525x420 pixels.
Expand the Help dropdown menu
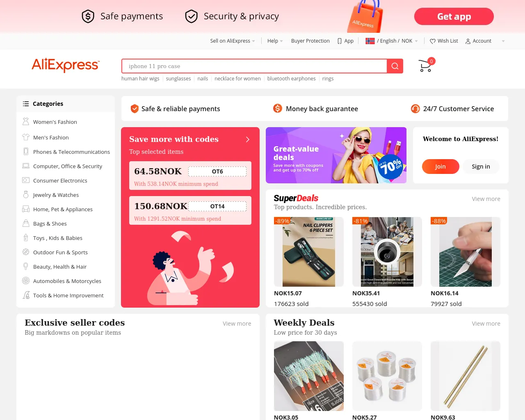275,41
